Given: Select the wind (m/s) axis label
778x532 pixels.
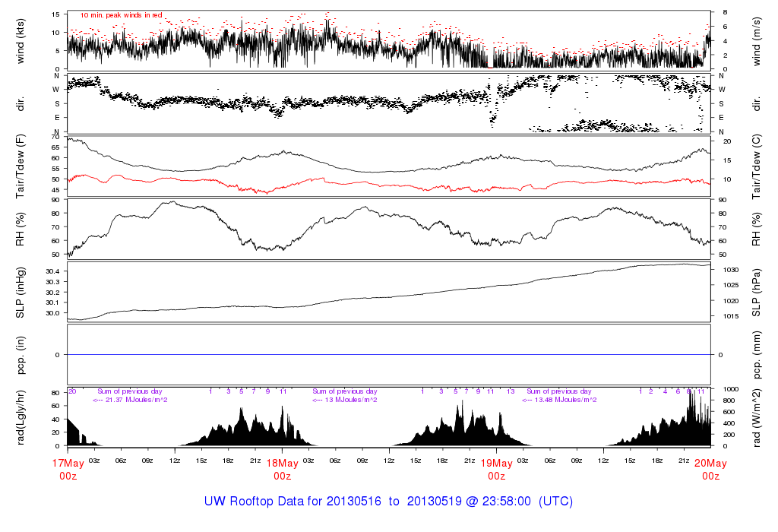Looking at the screenshot, I should click(x=758, y=40).
